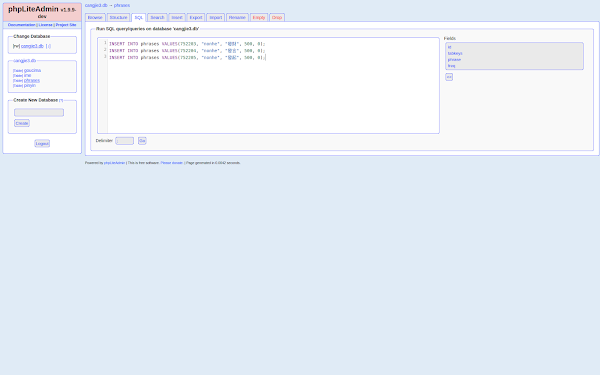
Task: Click the third INSERT statement line
Action: pyautogui.click(x=187, y=57)
